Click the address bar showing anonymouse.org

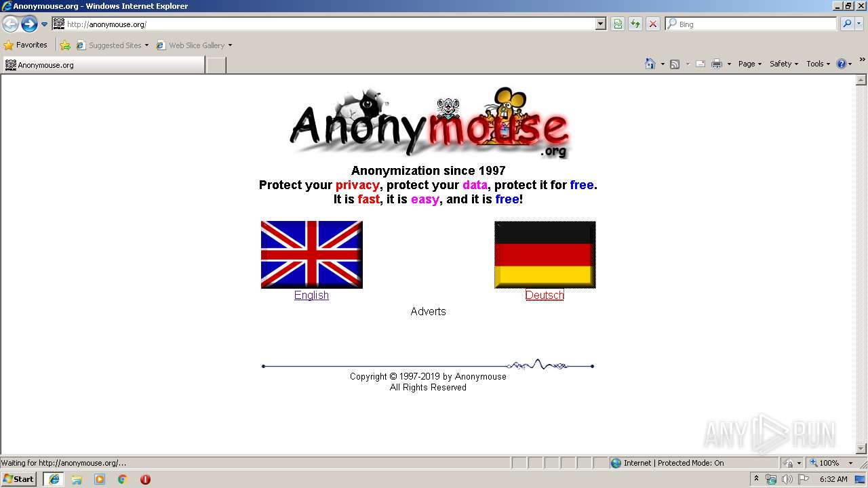329,24
